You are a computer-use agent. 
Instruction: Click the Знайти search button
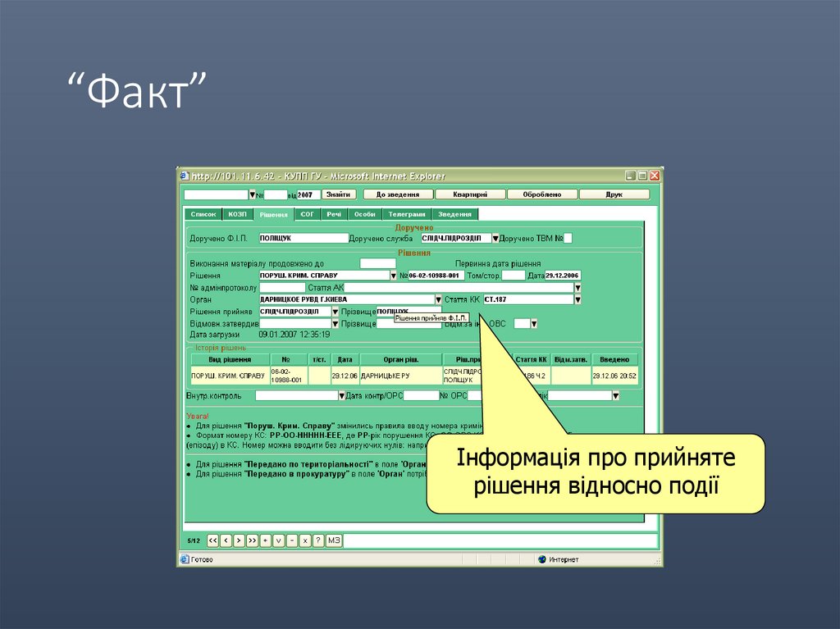point(339,194)
